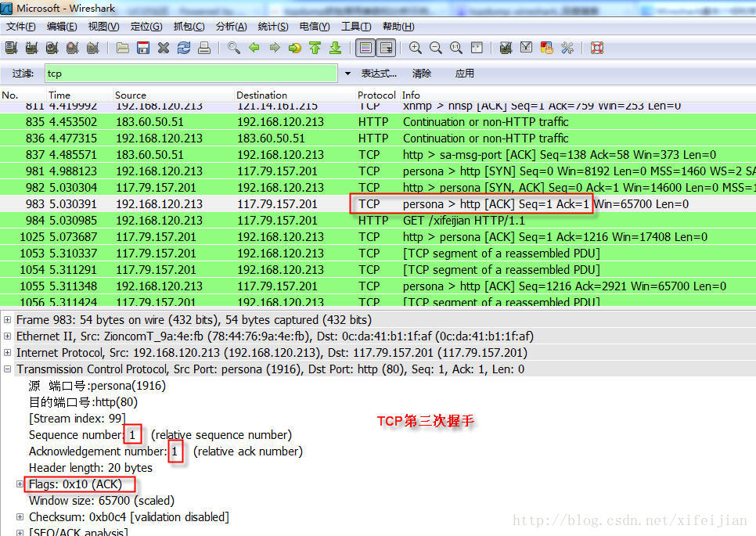
Task: Open the 视图(V) menu
Action: [x=103, y=27]
